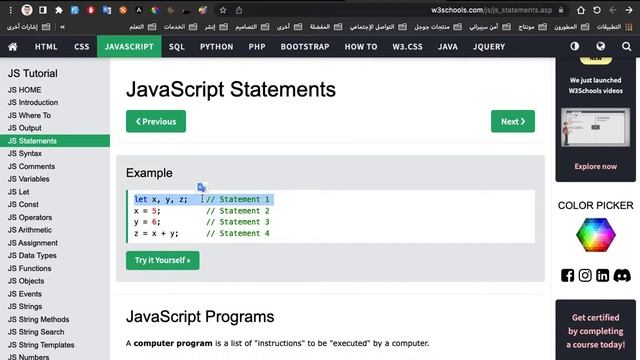
Task: Open the Extensions puzzle-piece menu
Action: [59, 10]
